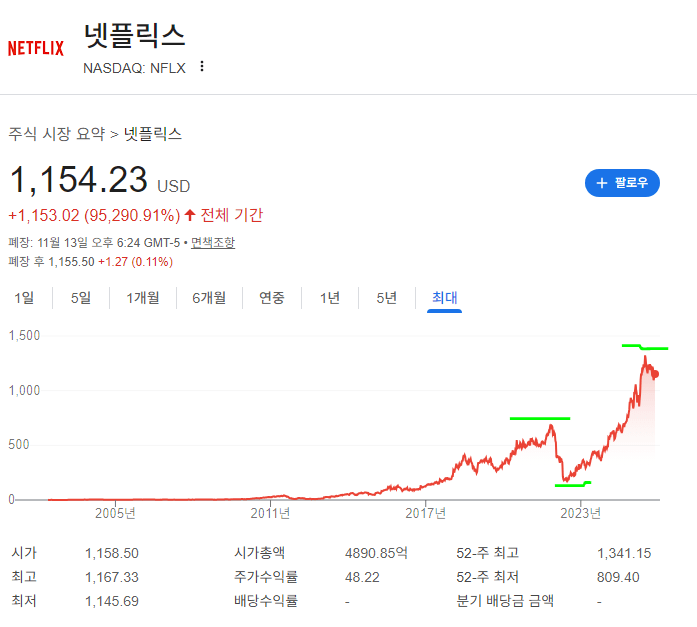Click the 2023년 x-axis label

click(580, 513)
